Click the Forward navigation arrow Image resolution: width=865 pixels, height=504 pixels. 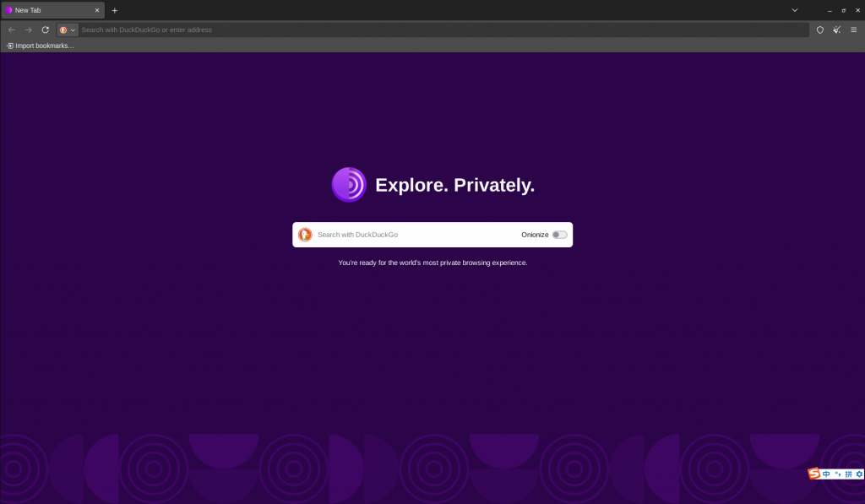coord(29,30)
